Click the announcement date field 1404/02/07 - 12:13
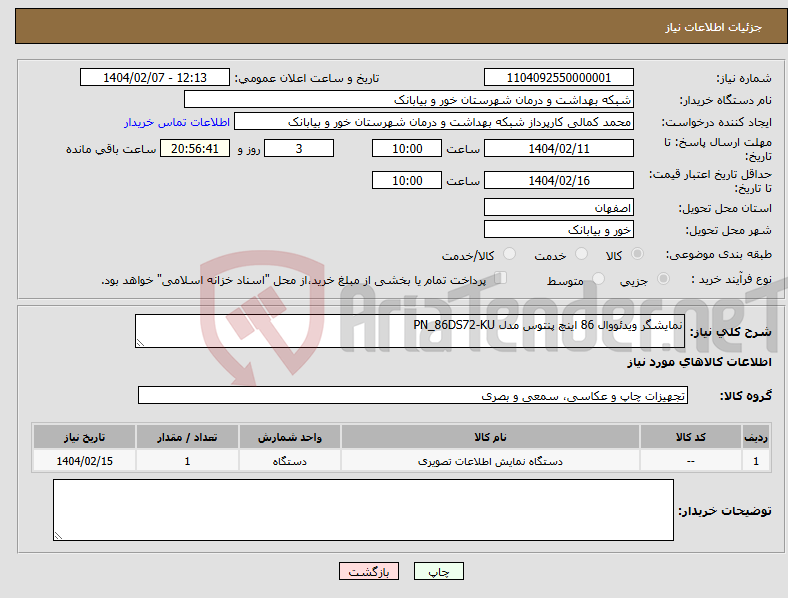Viewport: 788px width, 598px height. coord(155,77)
